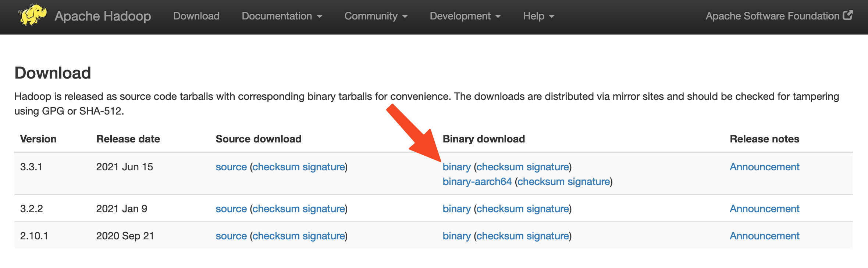Open the 2.10.1 release Announcement
868x268 pixels.
tap(764, 236)
